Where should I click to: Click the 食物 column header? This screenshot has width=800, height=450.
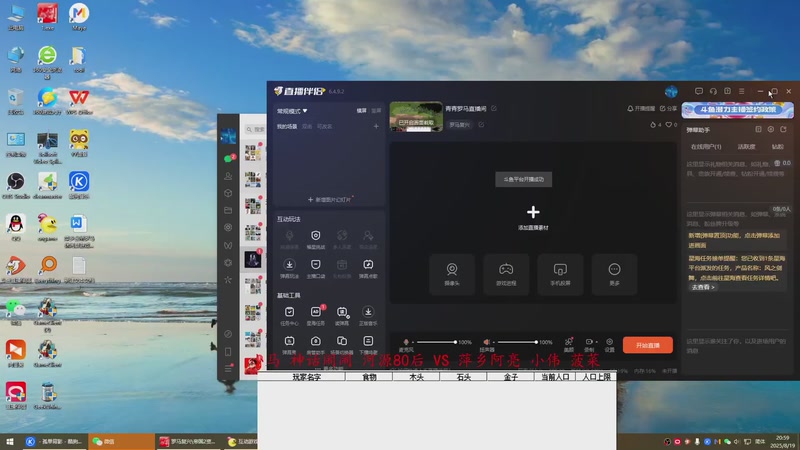pos(369,378)
